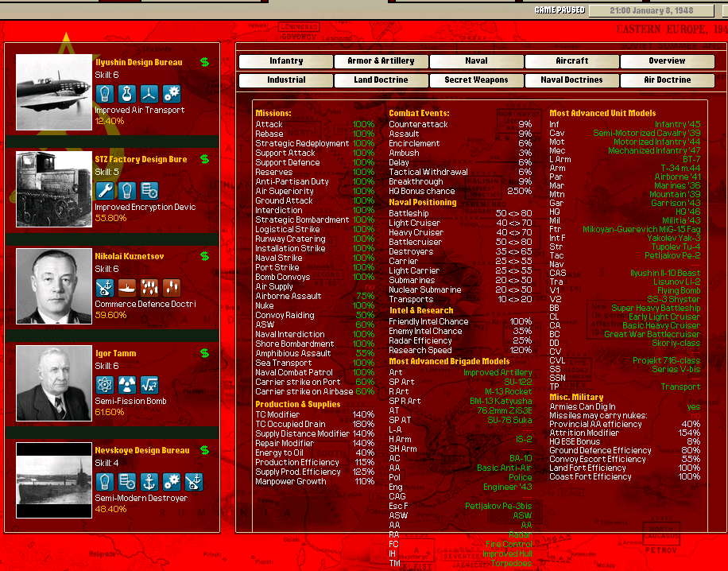
Task: Click the lightbulb icon under Nevskoye Design Bureau
Action: click(x=105, y=482)
